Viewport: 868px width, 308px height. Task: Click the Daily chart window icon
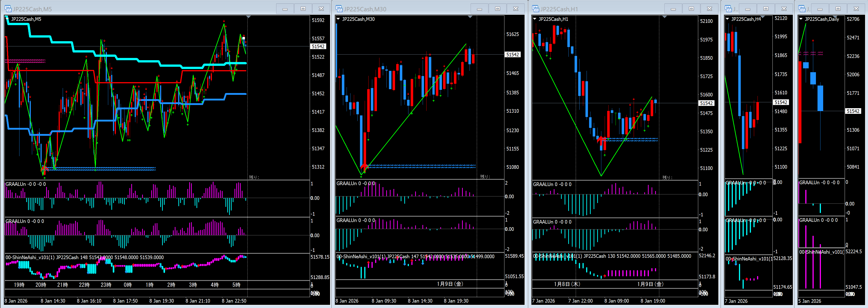tap(802, 9)
